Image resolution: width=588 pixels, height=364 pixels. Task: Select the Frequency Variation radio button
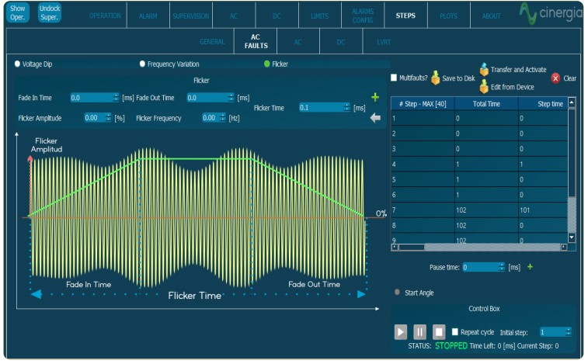(142, 64)
